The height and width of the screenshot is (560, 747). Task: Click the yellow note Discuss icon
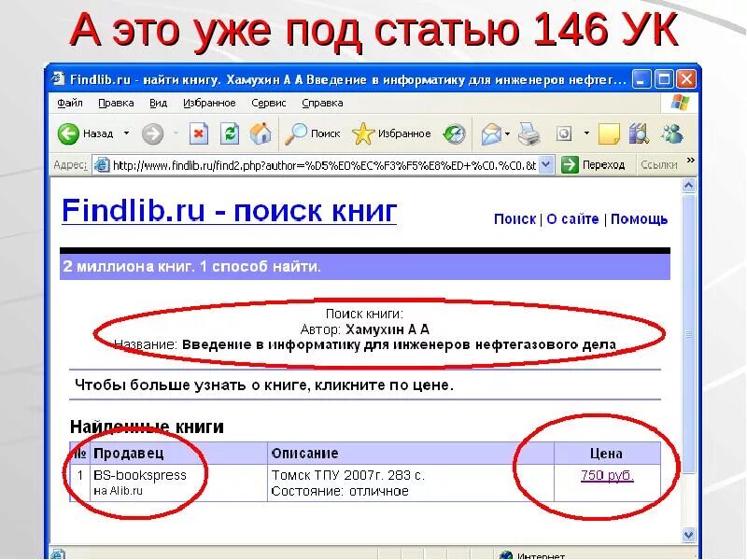pyautogui.click(x=609, y=133)
